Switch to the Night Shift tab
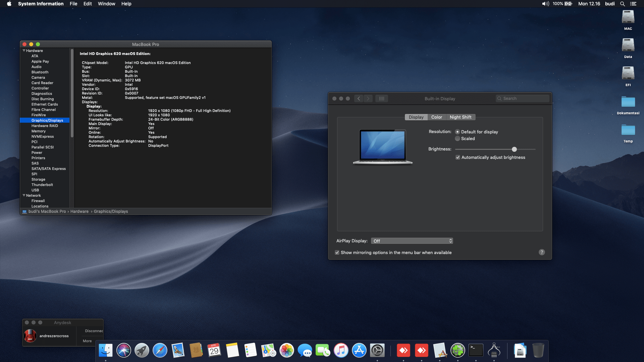This screenshot has width=644, height=362. [461, 117]
